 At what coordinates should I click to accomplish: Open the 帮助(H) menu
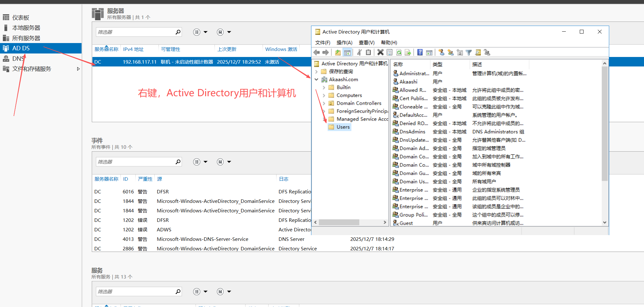389,43
